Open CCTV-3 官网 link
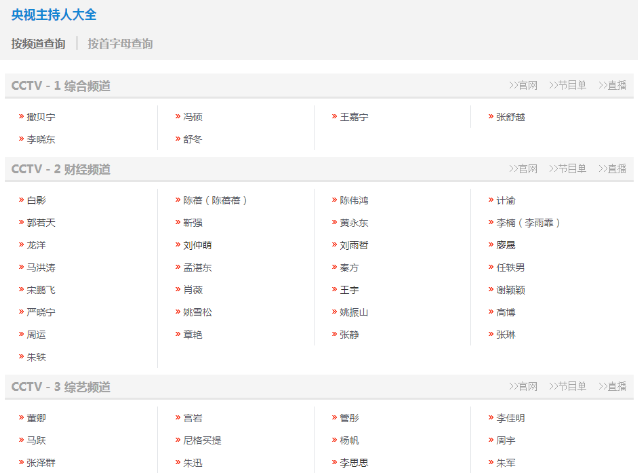The image size is (638, 473). pyautogui.click(x=523, y=386)
